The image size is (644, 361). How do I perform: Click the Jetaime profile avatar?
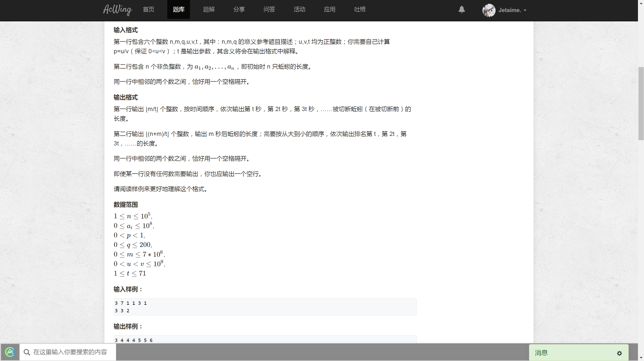click(489, 10)
